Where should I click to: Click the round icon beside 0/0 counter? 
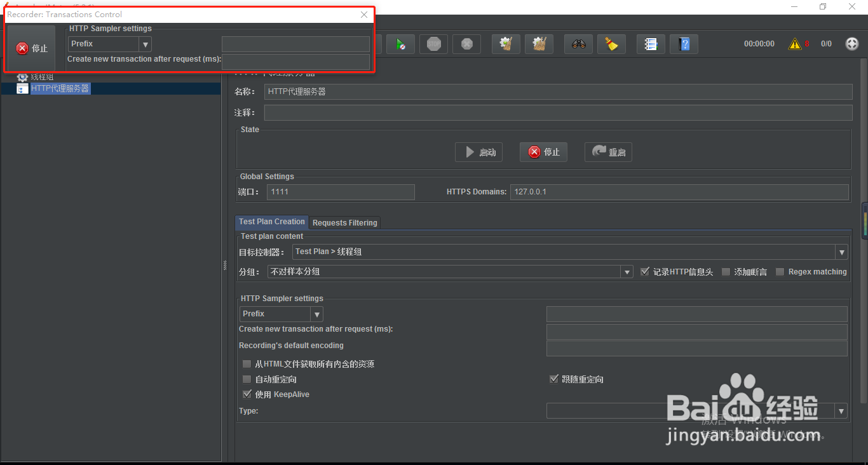[x=852, y=44]
